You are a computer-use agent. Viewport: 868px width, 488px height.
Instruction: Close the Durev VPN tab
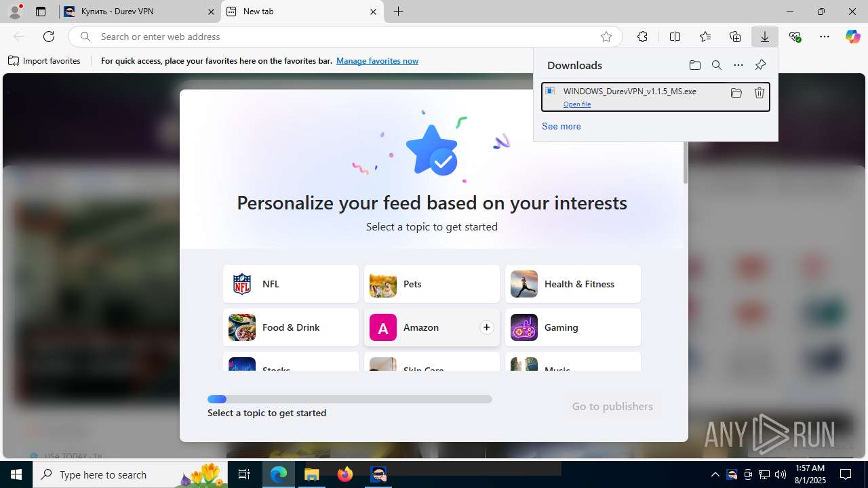211,12
